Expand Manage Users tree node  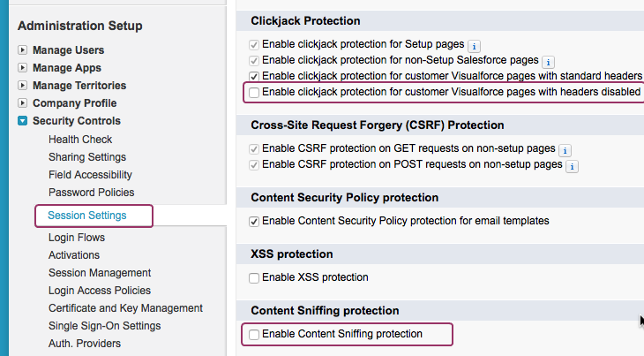point(23,50)
